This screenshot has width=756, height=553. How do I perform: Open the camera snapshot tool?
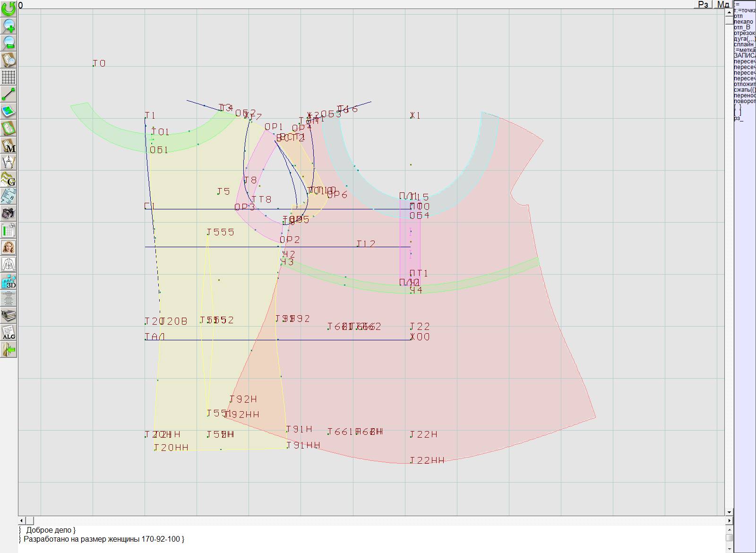pyautogui.click(x=9, y=213)
